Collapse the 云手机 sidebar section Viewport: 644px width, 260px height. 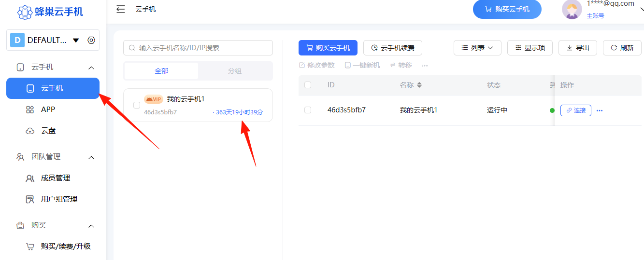pos(91,68)
